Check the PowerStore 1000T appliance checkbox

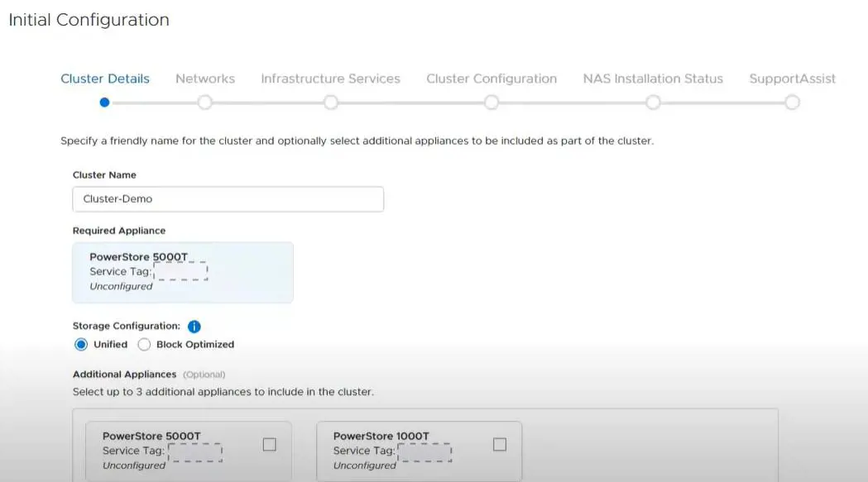[x=500, y=444]
